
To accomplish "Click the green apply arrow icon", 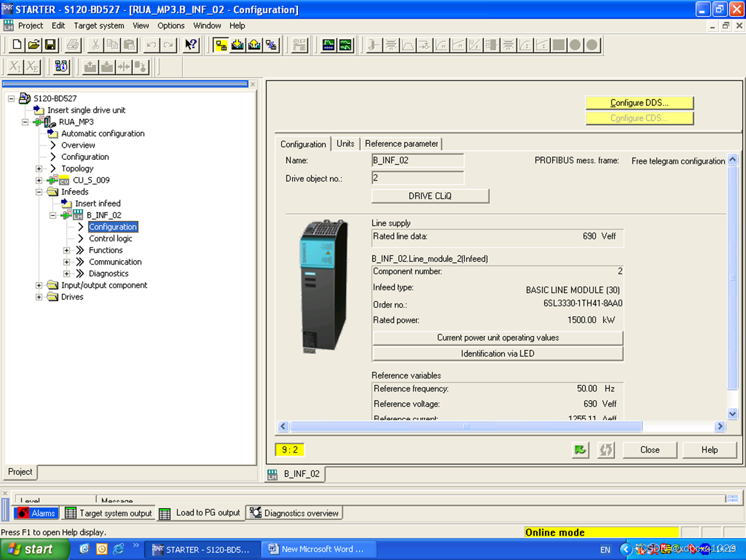I will 580,450.
